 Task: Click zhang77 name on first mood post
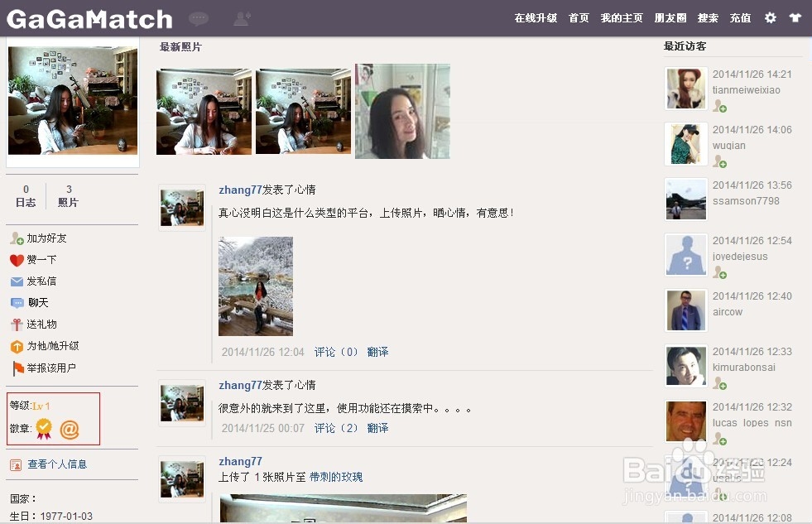(x=240, y=190)
